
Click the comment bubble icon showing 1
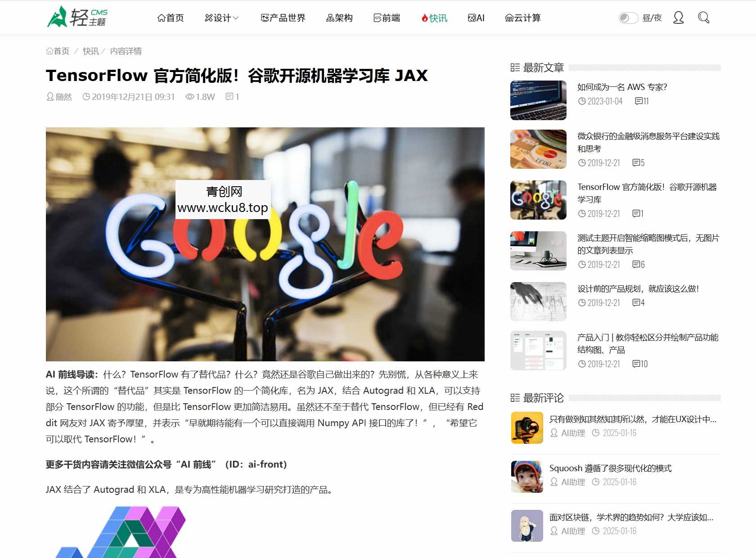(x=229, y=96)
